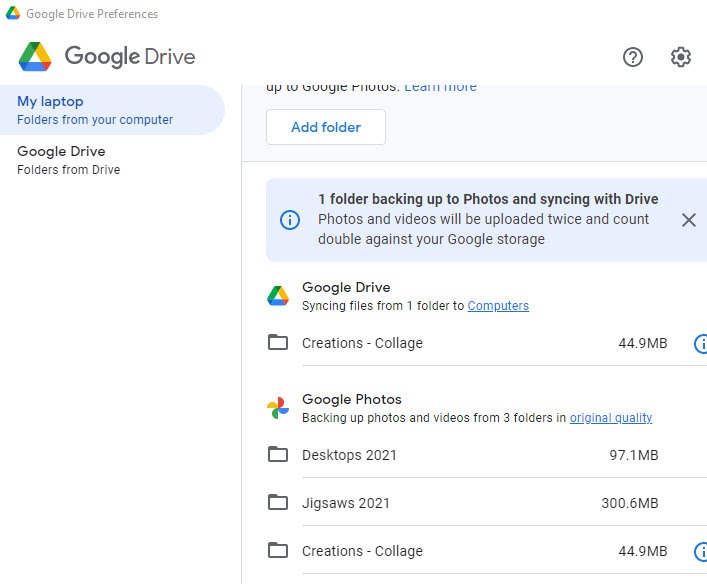Image resolution: width=707 pixels, height=584 pixels.
Task: Follow the Computers link
Action: pyautogui.click(x=498, y=306)
